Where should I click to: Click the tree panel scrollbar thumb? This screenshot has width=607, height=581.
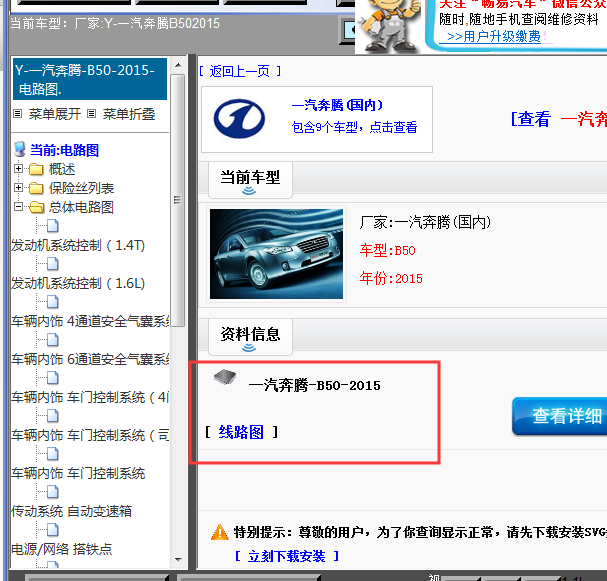point(178,201)
